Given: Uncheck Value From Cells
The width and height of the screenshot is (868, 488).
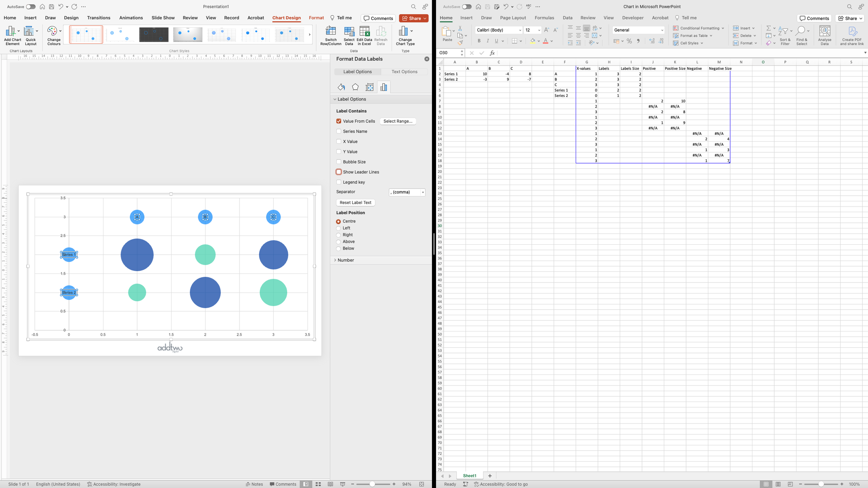Looking at the screenshot, I should tap(339, 121).
